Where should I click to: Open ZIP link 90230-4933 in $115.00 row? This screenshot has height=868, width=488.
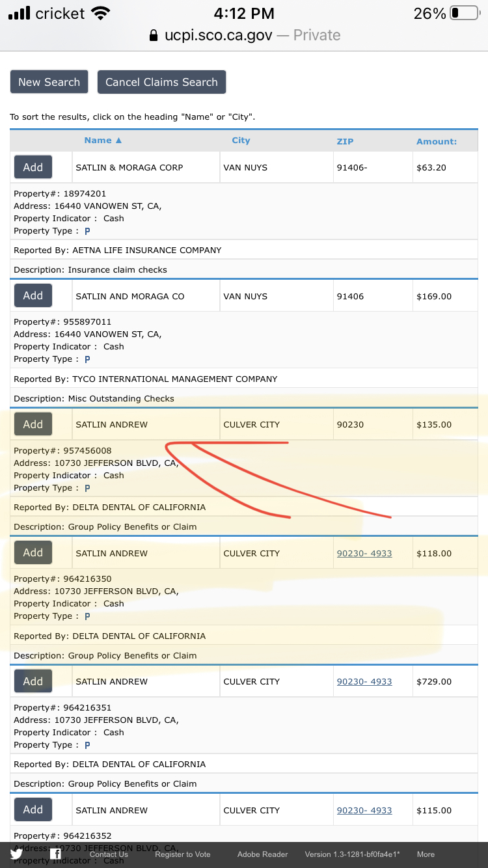tap(364, 810)
